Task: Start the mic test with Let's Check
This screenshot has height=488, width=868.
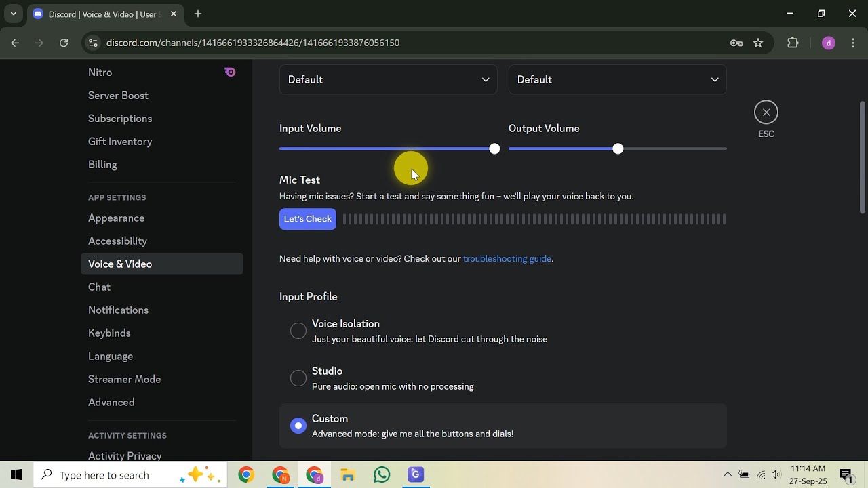Action: (308, 219)
